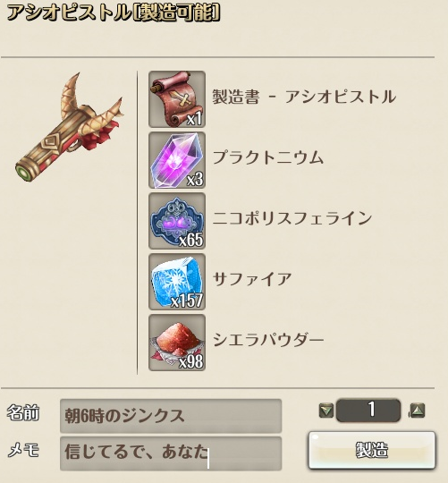Click the ニコポリスフェライン material name
Image resolution: width=448 pixels, height=483 pixels.
(292, 217)
